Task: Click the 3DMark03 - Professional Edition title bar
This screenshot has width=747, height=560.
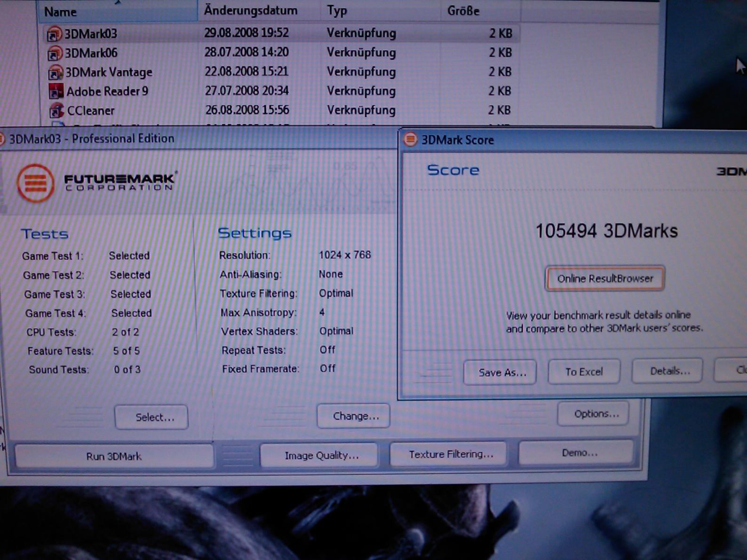Action: 198,139
